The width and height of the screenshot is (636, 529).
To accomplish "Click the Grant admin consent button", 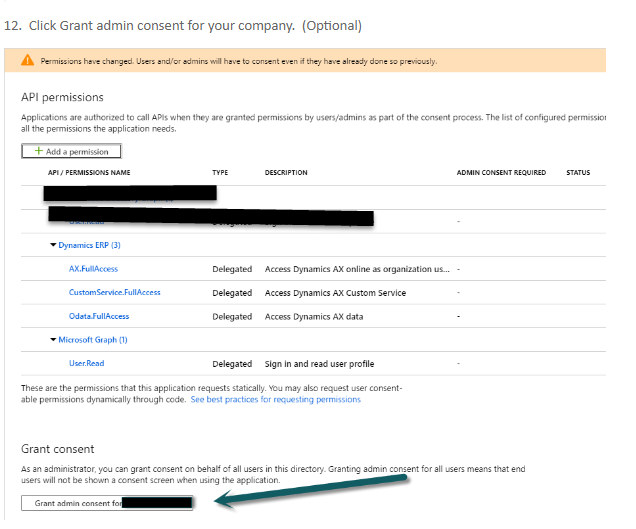I will pos(107,503).
